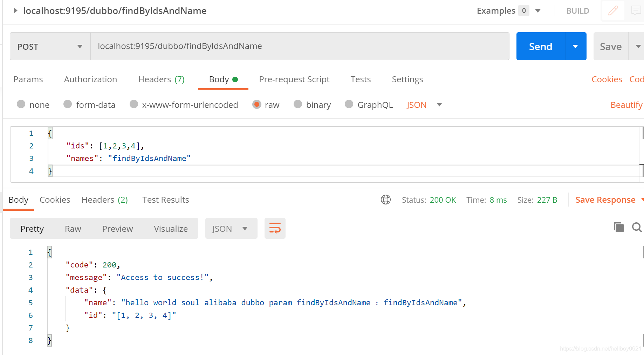644x355 pixels.
Task: Choose the GraphQL body type
Action: tap(349, 104)
